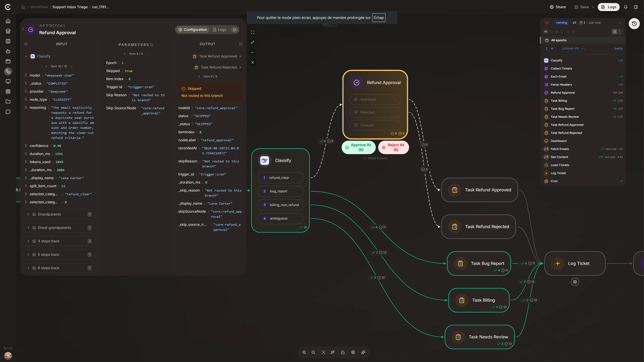644x362 pixels.
Task: Stop the running workflow square button
Action: [547, 23]
